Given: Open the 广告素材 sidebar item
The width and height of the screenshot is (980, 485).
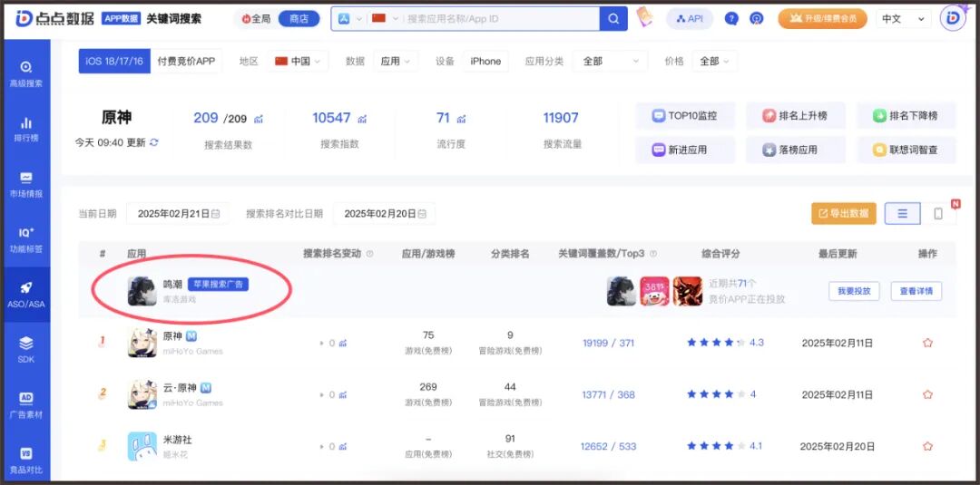Looking at the screenshot, I should point(26,405).
